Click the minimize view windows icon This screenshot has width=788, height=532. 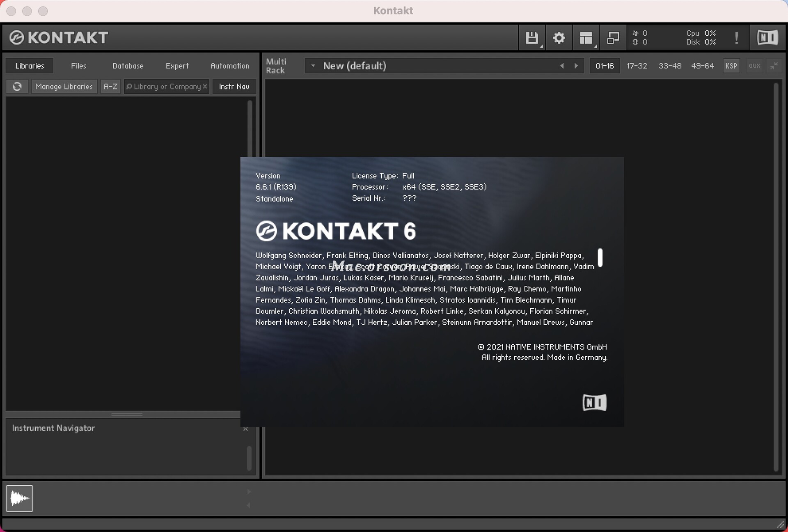(613, 38)
